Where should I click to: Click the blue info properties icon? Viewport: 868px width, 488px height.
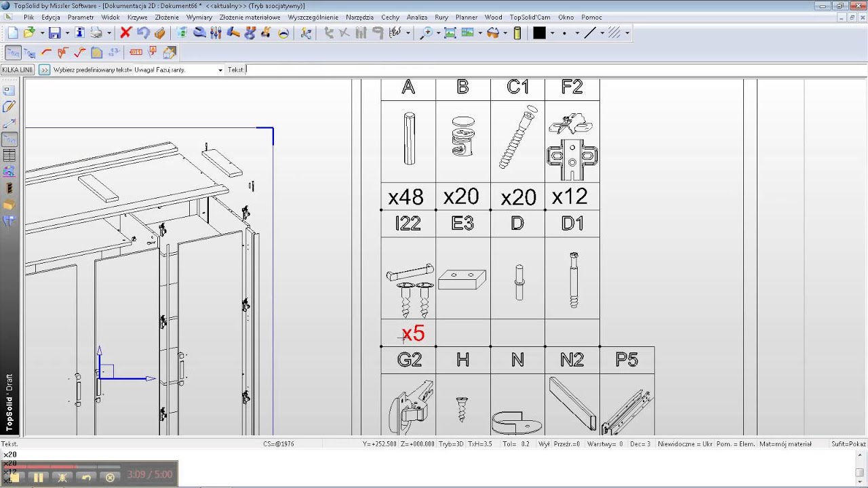(80, 33)
